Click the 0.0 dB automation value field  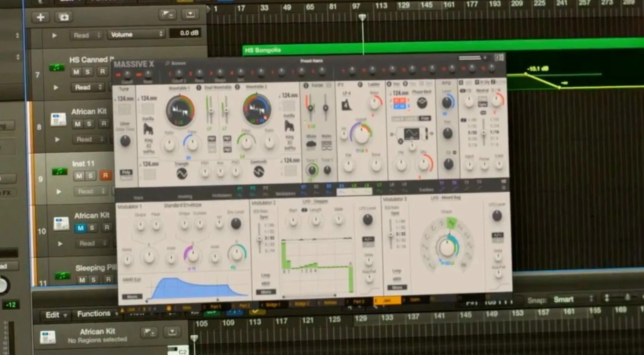pos(185,33)
